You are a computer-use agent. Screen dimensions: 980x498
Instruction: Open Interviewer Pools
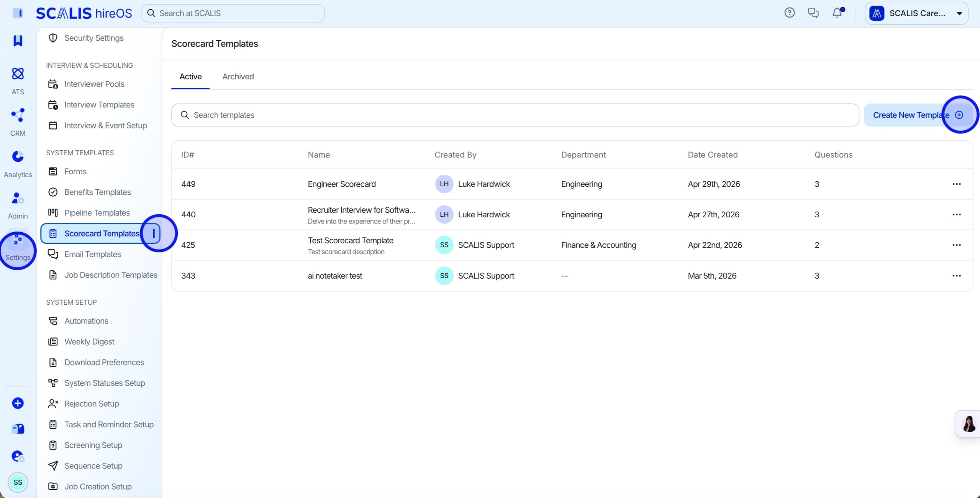point(94,84)
